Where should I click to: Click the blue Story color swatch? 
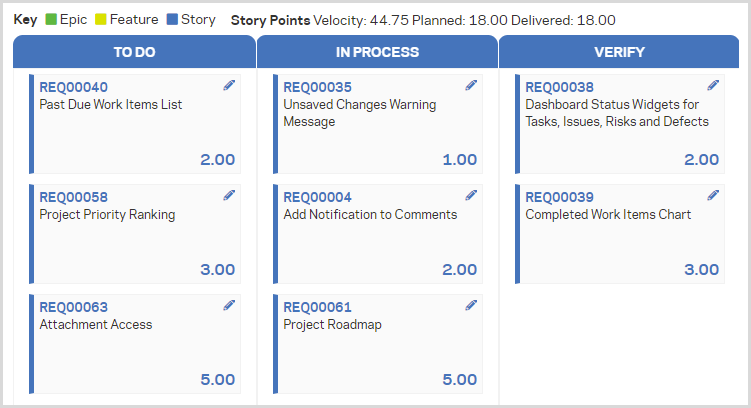pos(172,20)
